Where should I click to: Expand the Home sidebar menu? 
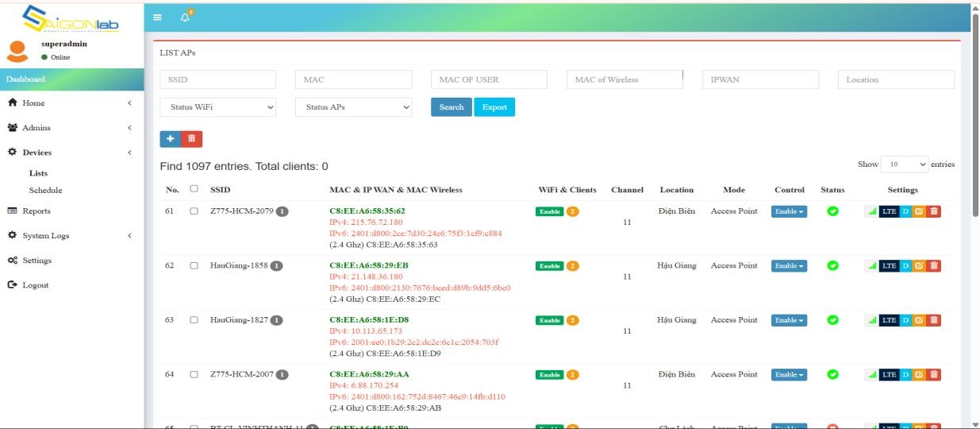click(x=71, y=103)
